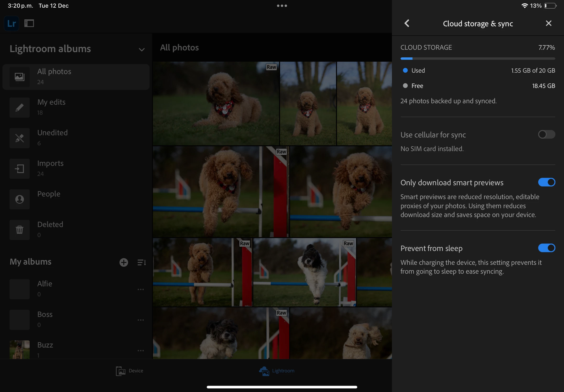Switch to the Lightroom tab
564x392 pixels.
[x=277, y=371]
